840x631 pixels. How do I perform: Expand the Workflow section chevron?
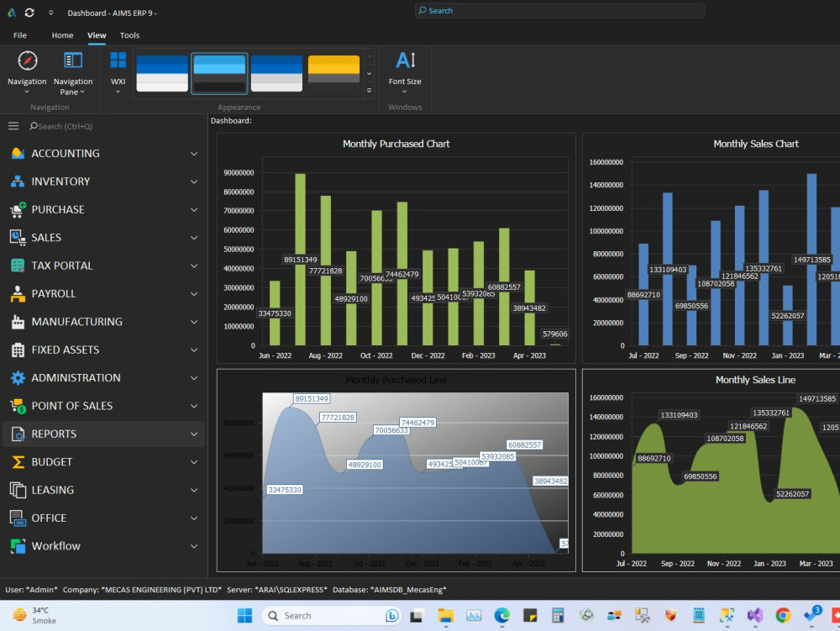pyautogui.click(x=194, y=546)
